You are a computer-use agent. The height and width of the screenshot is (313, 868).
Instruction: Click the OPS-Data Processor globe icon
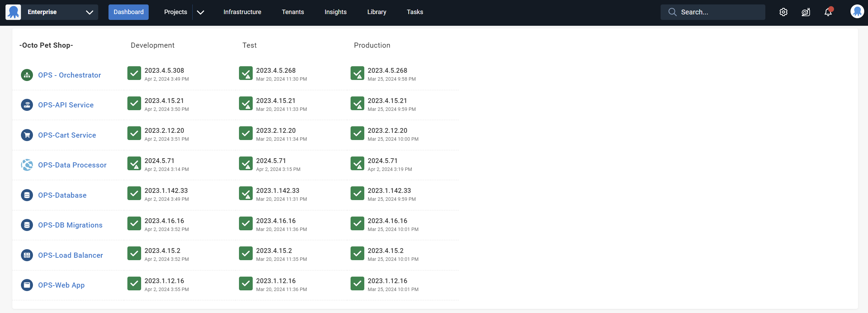click(x=27, y=165)
